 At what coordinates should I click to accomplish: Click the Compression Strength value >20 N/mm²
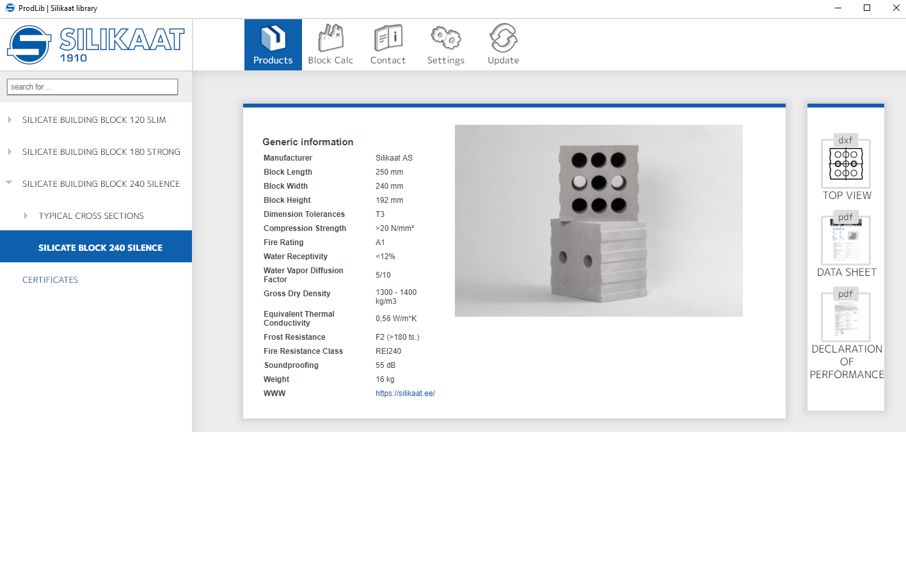[395, 228]
